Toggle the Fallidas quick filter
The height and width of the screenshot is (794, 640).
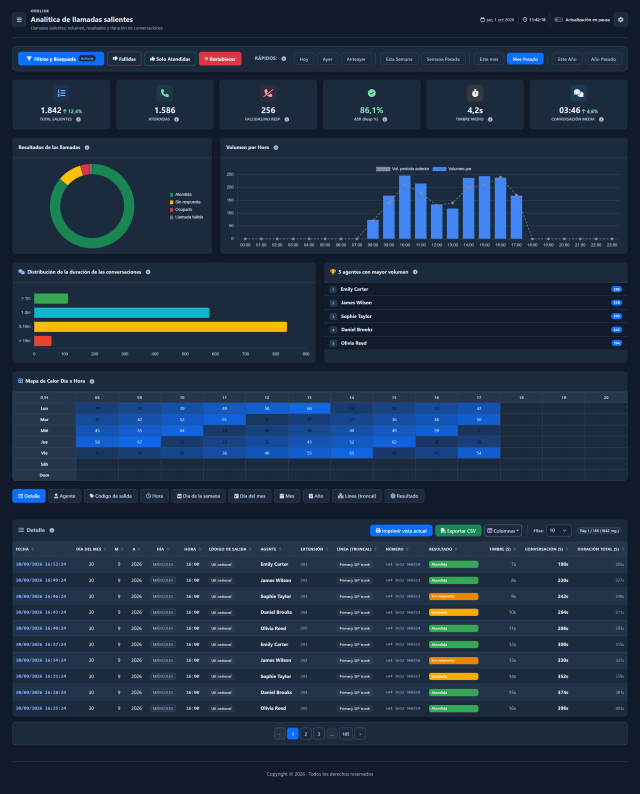click(125, 59)
